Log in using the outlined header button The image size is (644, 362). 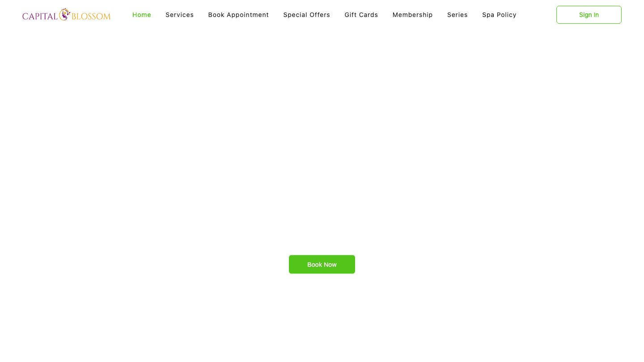589,15
